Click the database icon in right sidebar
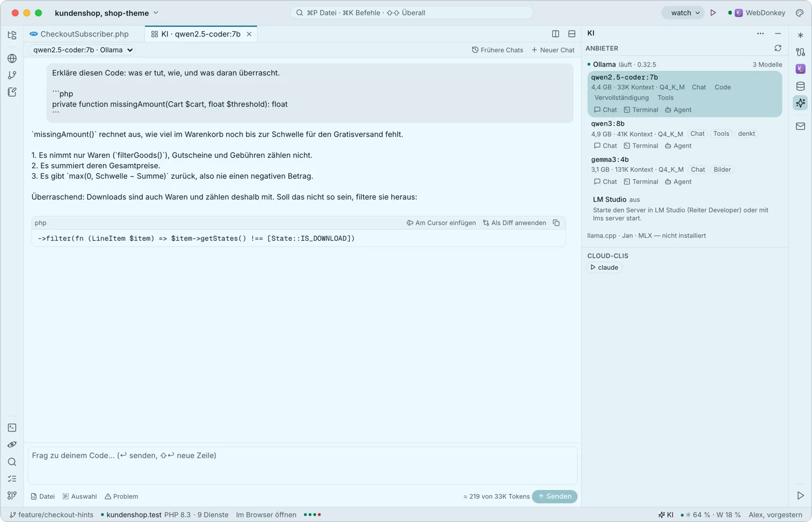The image size is (812, 522). pyautogui.click(x=800, y=86)
